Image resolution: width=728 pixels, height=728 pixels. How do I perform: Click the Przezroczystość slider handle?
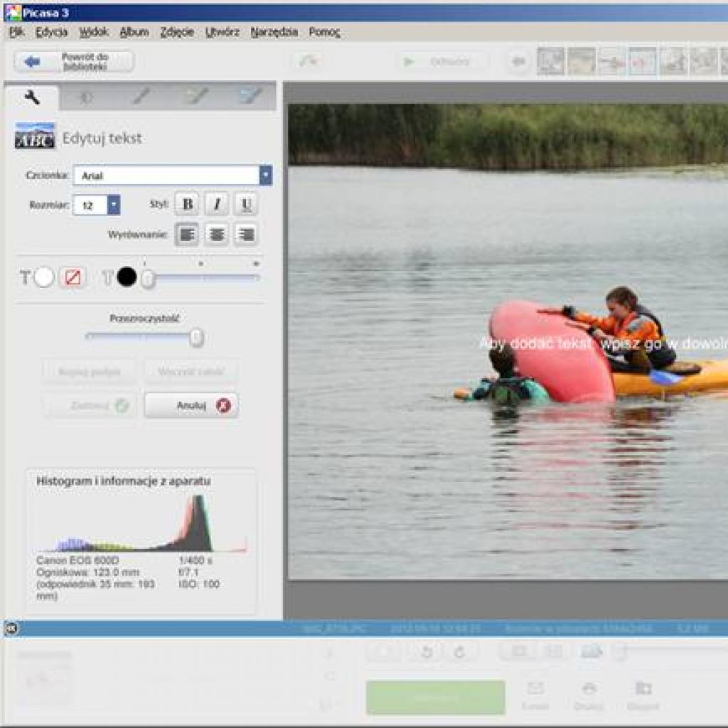click(x=197, y=338)
